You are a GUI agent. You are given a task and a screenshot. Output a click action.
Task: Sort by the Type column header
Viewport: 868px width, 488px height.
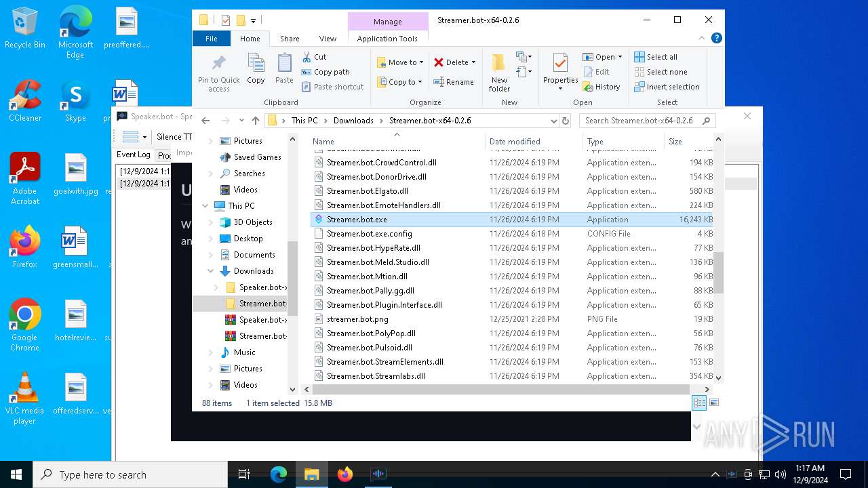(x=623, y=142)
